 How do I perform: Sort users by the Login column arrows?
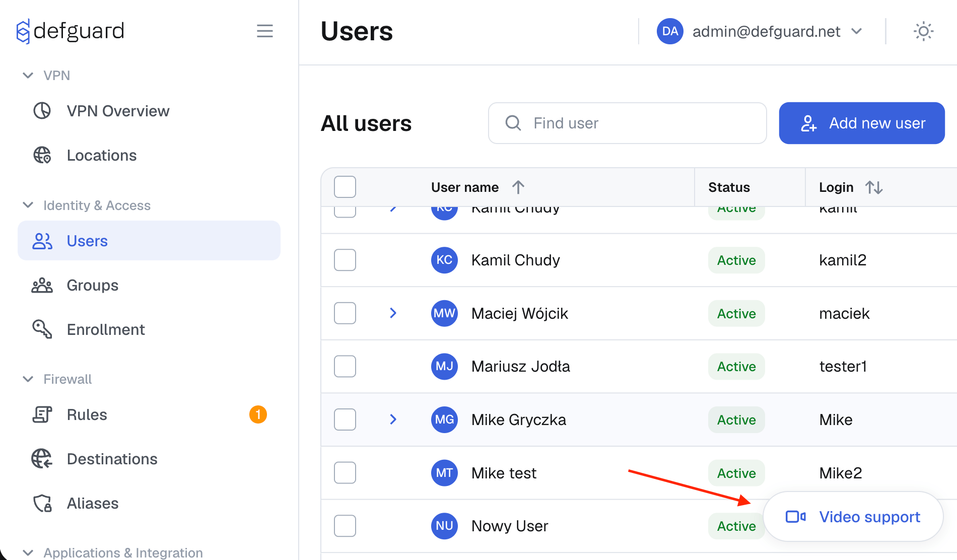(x=874, y=187)
